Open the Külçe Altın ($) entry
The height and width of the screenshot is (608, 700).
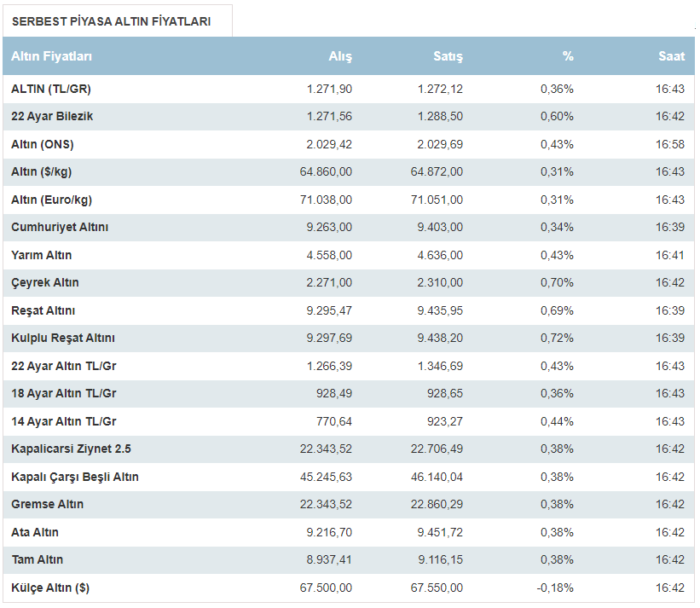tap(50, 588)
